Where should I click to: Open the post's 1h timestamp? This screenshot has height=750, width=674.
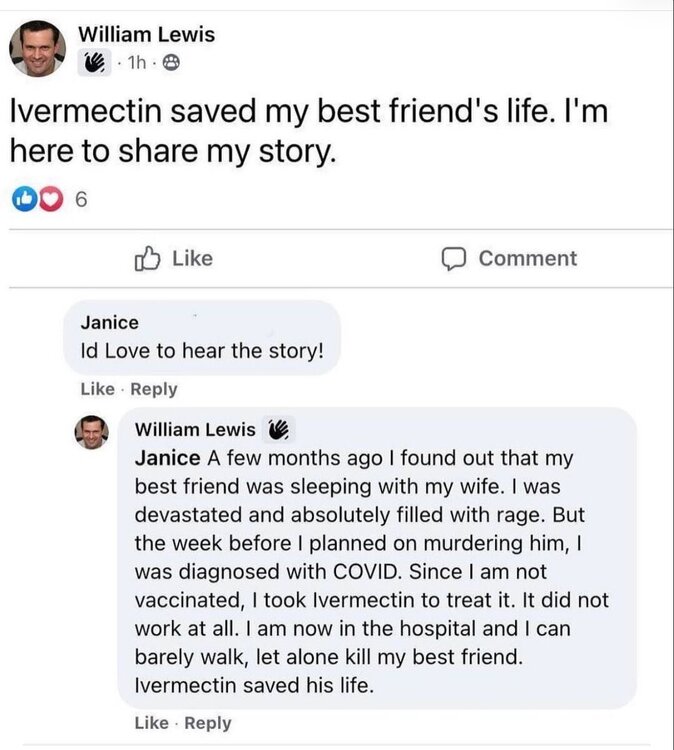click(138, 63)
